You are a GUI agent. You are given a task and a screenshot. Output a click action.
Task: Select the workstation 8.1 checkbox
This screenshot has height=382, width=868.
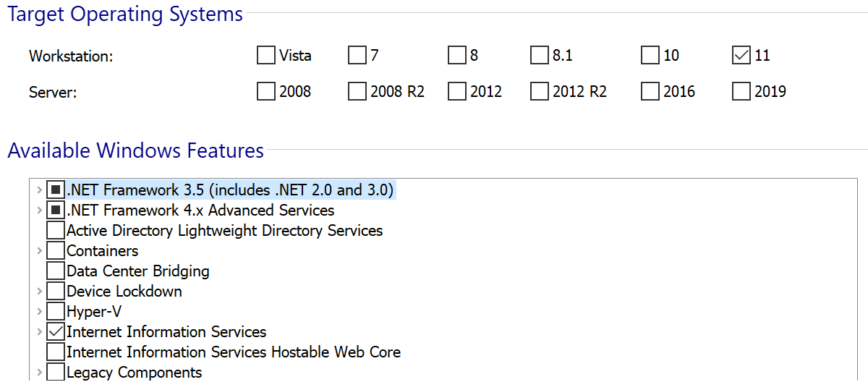tap(540, 55)
